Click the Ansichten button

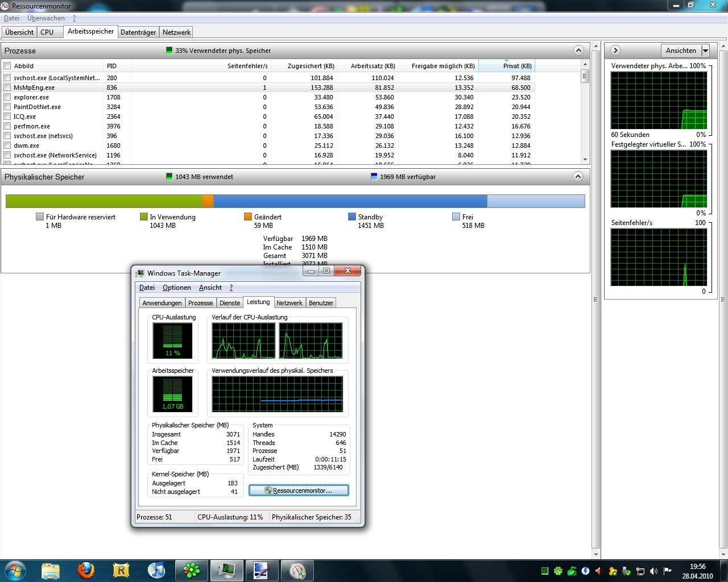tap(681, 51)
